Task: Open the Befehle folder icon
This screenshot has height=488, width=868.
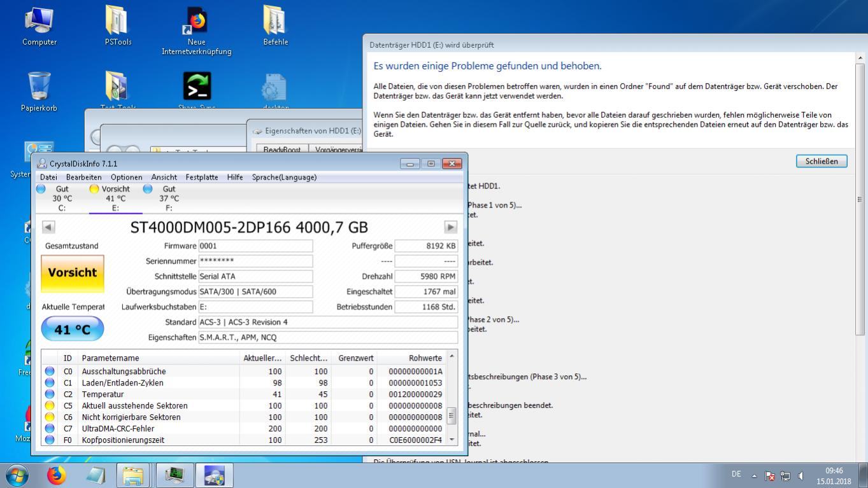Action: tap(275, 25)
